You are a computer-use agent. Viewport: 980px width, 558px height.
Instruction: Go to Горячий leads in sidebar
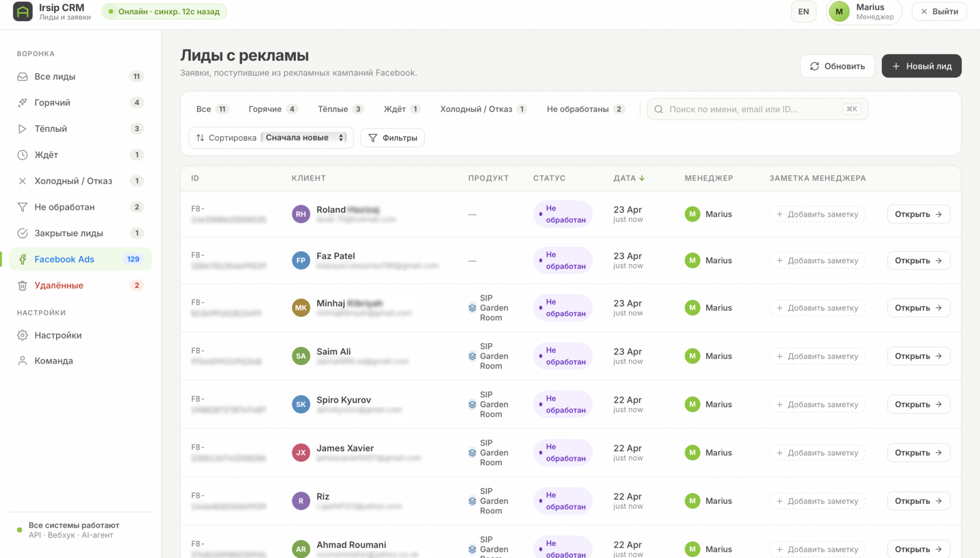52,103
